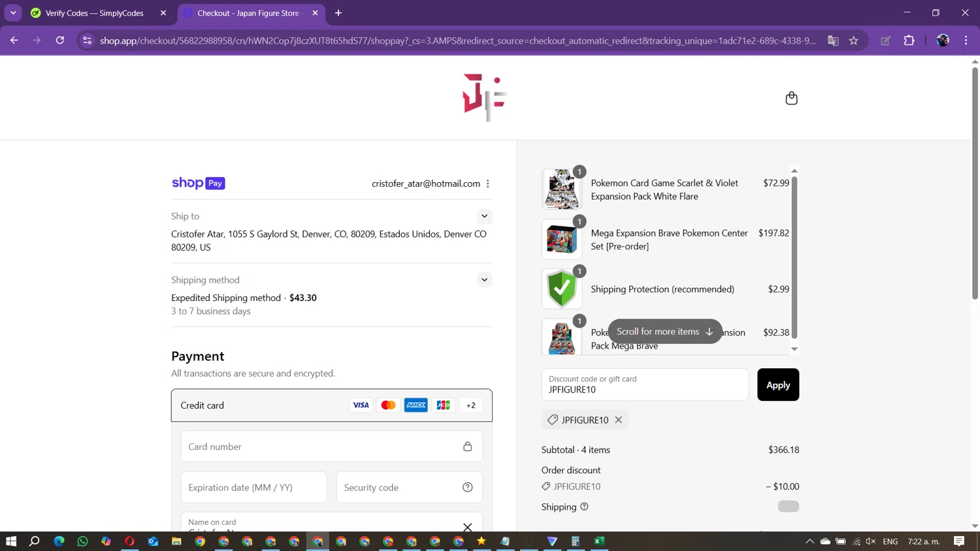Image resolution: width=980 pixels, height=551 pixels.
Task: Click the card number lock icon
Action: pos(468,447)
